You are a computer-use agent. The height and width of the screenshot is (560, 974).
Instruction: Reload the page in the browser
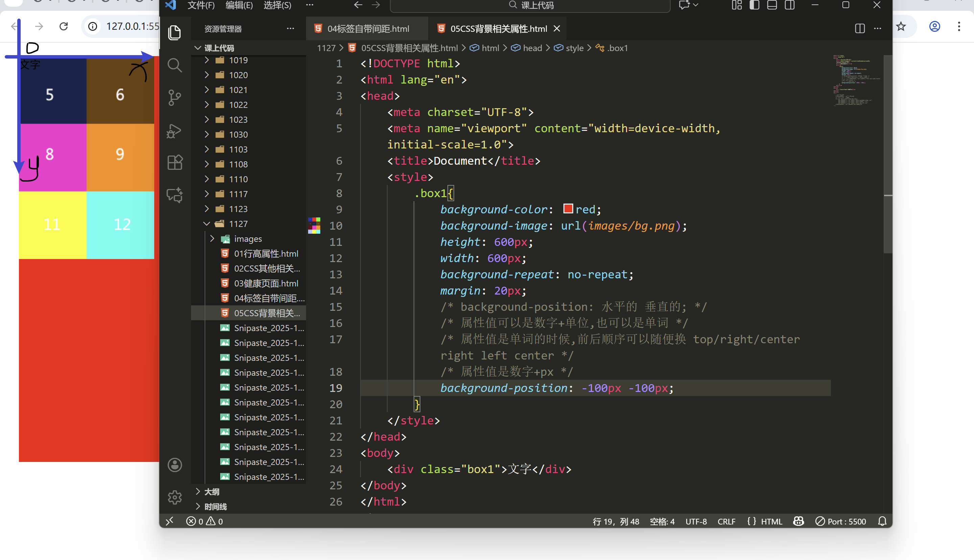pos(64,26)
